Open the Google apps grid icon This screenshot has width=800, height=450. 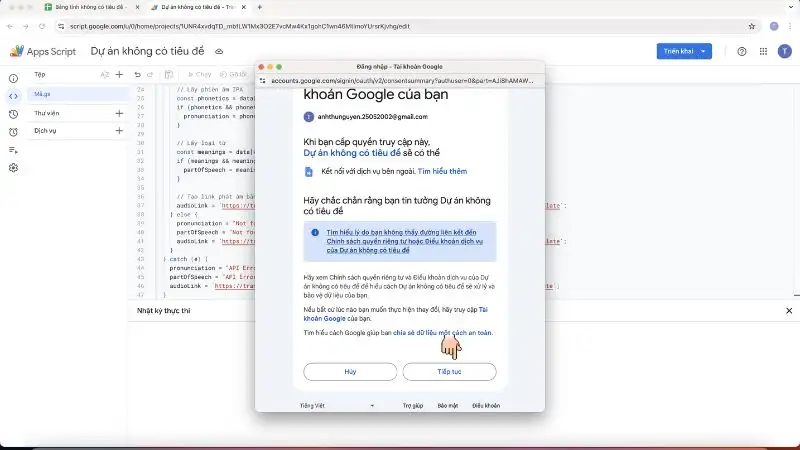pyautogui.click(x=763, y=51)
